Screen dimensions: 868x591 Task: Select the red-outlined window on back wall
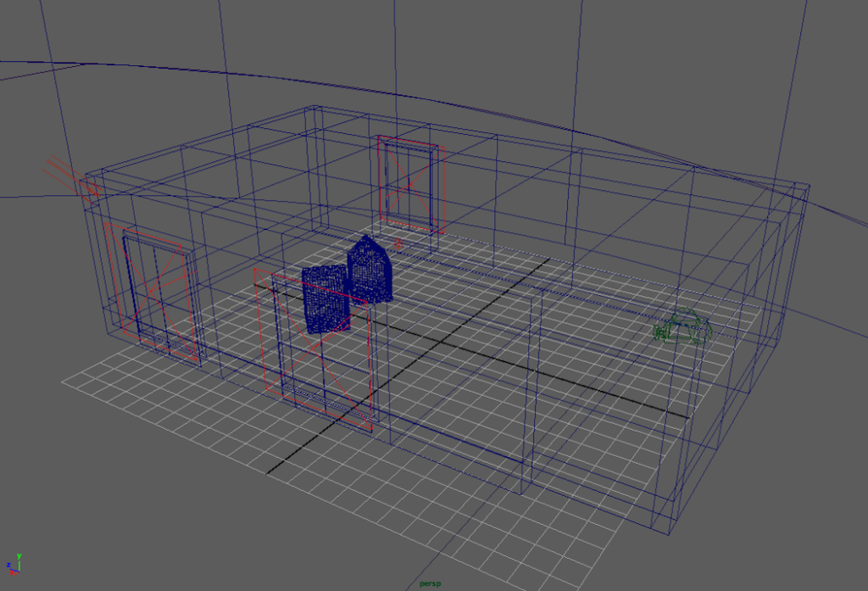click(411, 184)
